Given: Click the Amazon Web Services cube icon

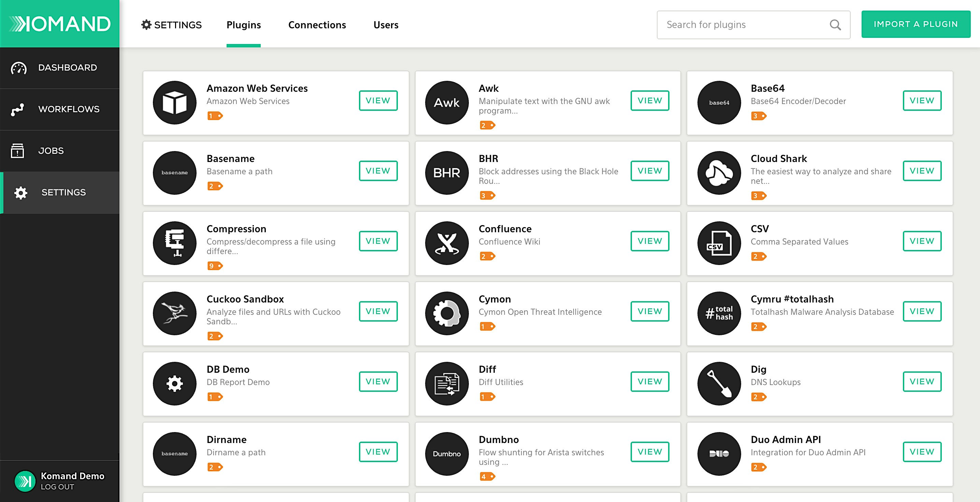Looking at the screenshot, I should tap(175, 102).
